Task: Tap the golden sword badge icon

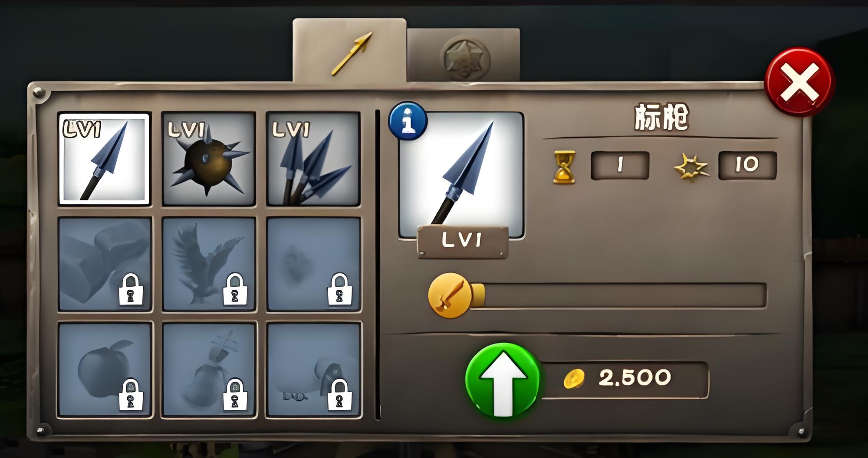Action: click(450, 295)
